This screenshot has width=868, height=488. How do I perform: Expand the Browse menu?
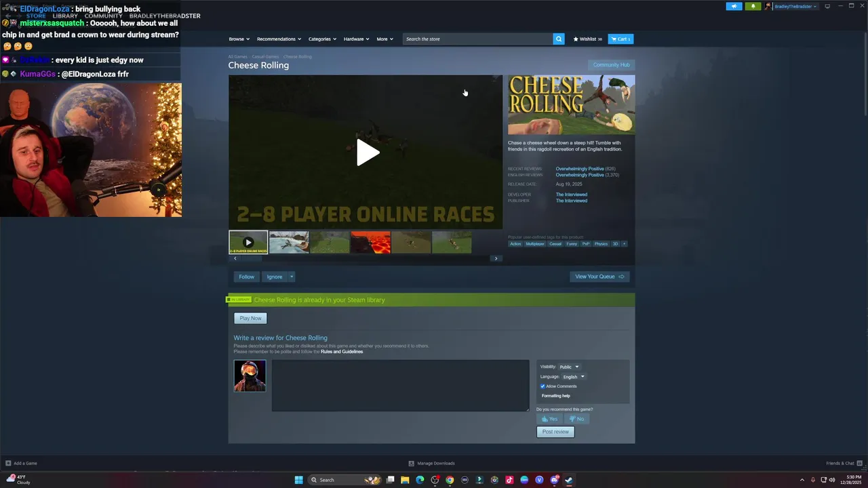(239, 39)
